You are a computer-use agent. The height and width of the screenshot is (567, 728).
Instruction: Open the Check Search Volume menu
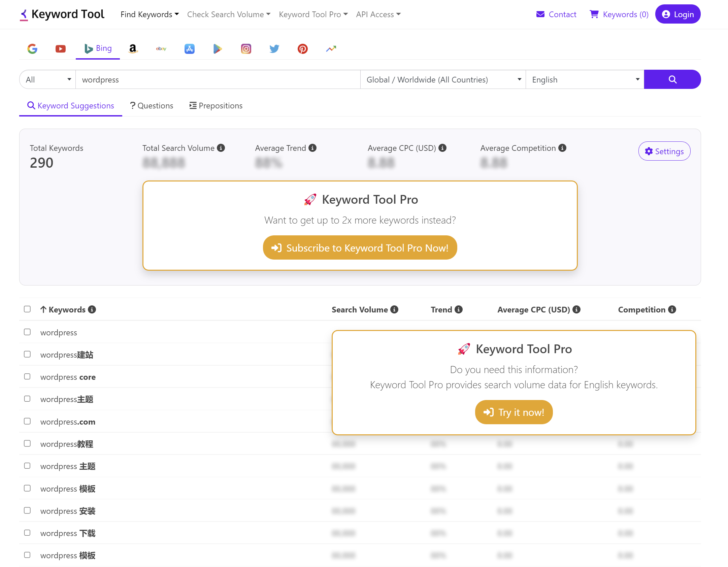pos(229,14)
